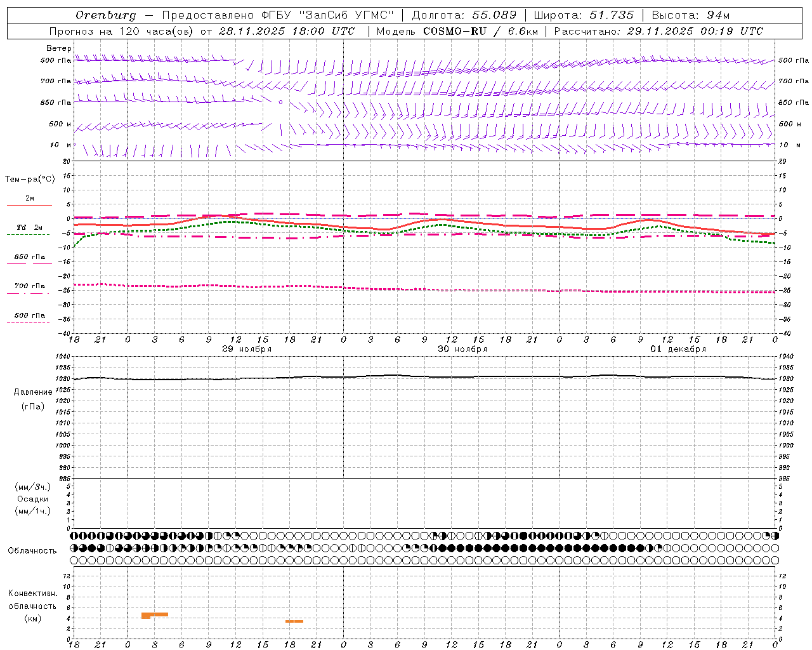This screenshot has width=812, height=650.
Task: Click the (км) unit label under облачность
Action: (33, 618)
